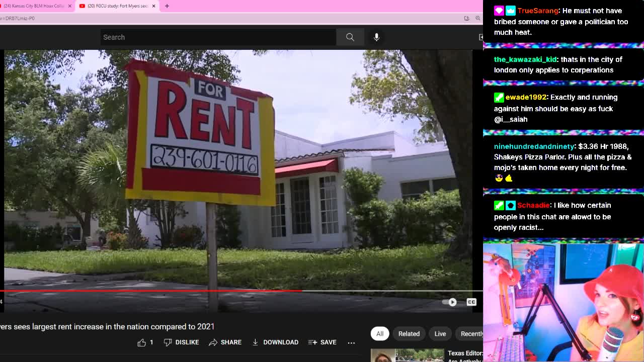SAVE the video to a playlist
Viewport: 644px width, 362px height.
[x=322, y=342]
